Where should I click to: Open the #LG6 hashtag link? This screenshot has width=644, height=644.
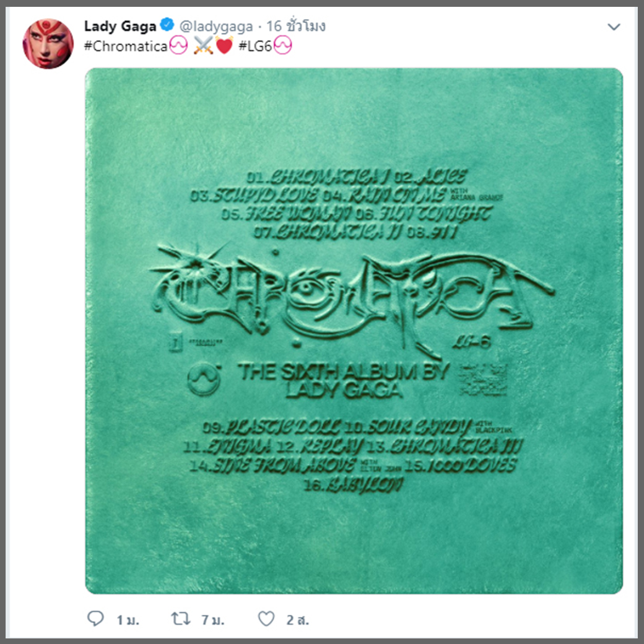coord(255,46)
